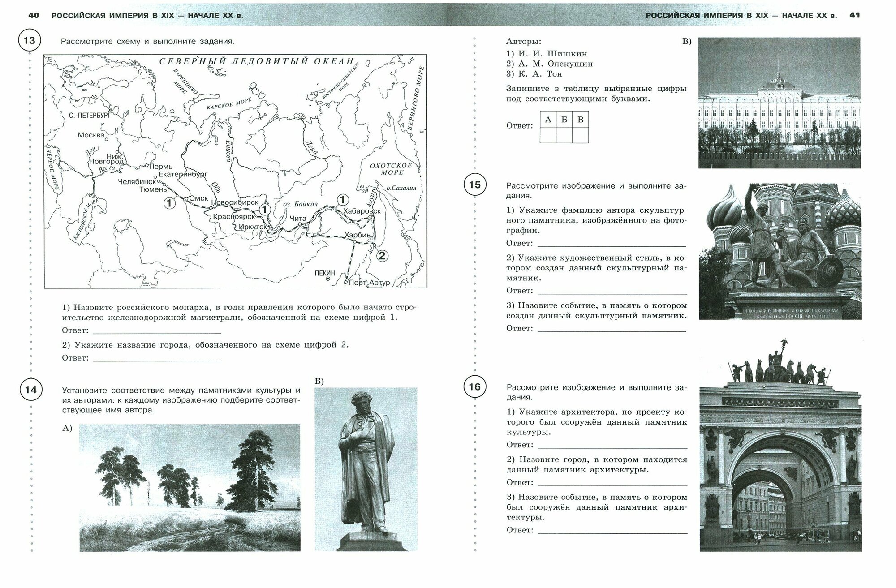Click the circled task number 13
Screen dimensions: 896x588
(29, 41)
